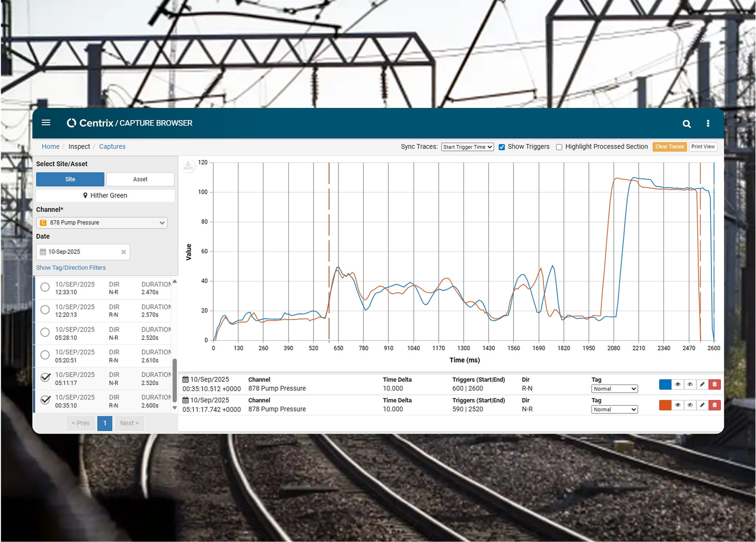Open the Sync Traces dropdown
756x542 pixels.
467,147
